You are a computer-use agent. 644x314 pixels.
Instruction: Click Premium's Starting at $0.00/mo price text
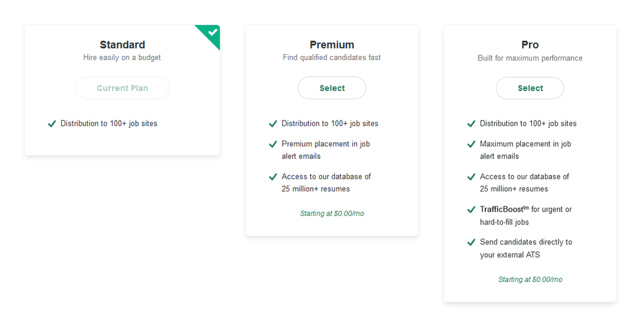[332, 213]
